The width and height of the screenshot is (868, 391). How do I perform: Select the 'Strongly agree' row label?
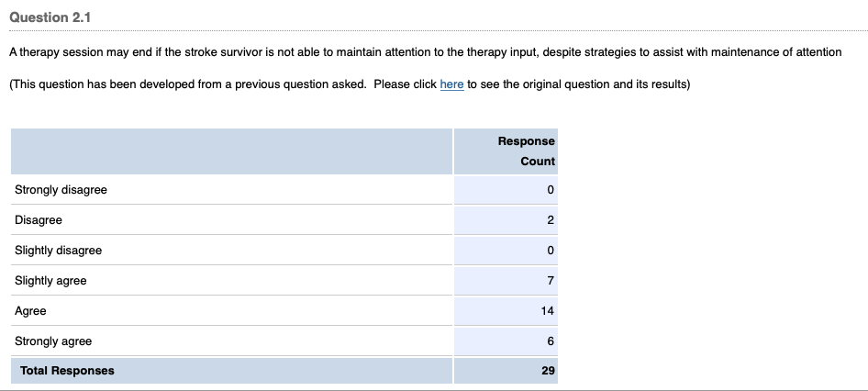click(53, 341)
